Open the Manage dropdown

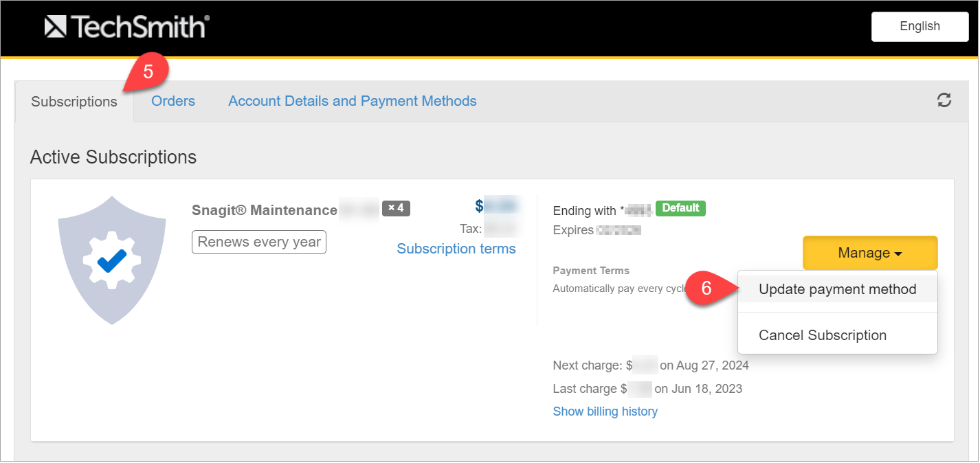click(869, 253)
